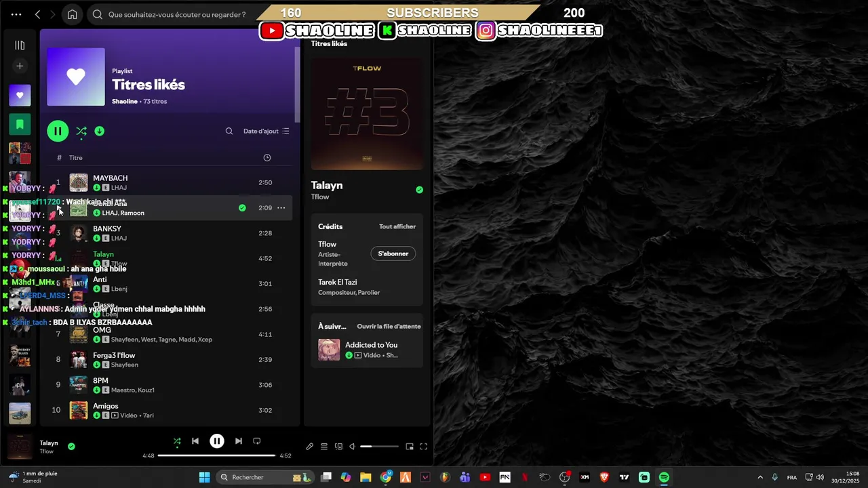The width and height of the screenshot is (868, 488).
Task: Click the # column header
Action: 59,158
